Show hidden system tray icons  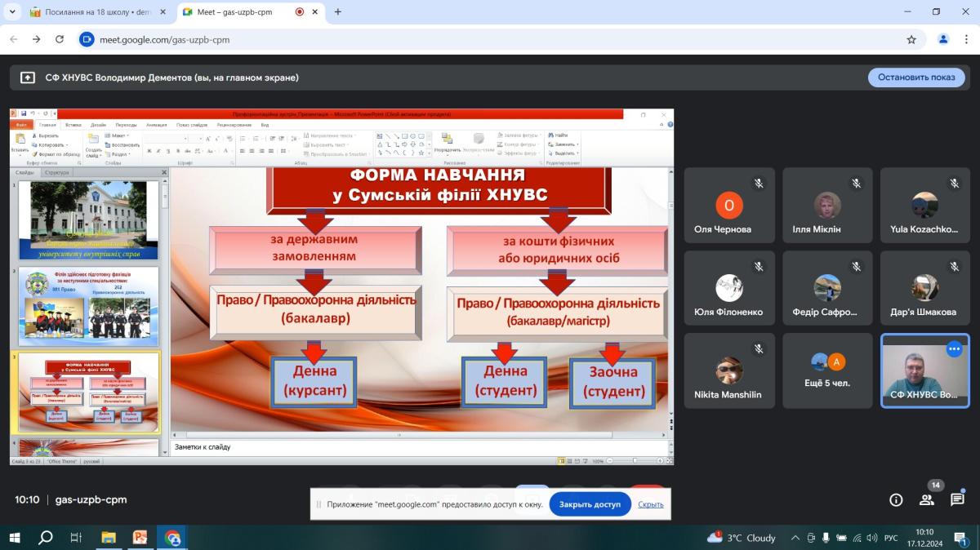pyautogui.click(x=795, y=538)
